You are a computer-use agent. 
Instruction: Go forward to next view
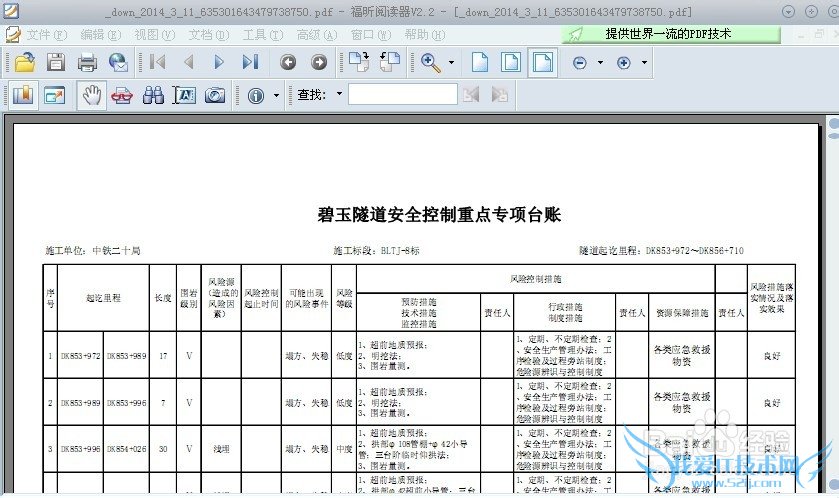click(319, 63)
